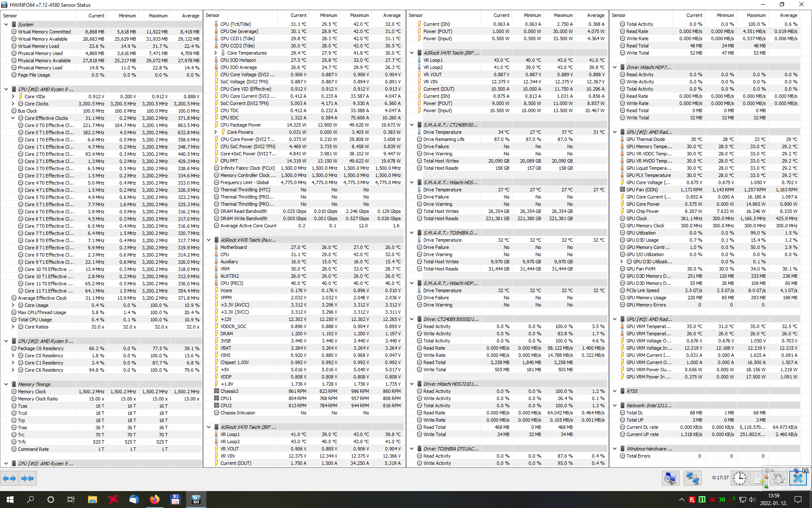
Task: Collapse the RTSS sensor group
Action: pos(615,391)
